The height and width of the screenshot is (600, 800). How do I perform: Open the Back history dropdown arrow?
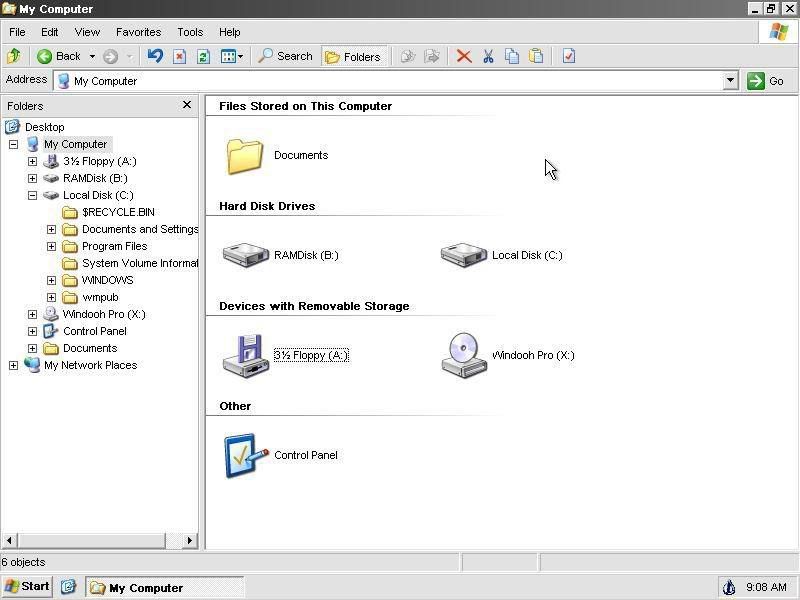point(92,56)
